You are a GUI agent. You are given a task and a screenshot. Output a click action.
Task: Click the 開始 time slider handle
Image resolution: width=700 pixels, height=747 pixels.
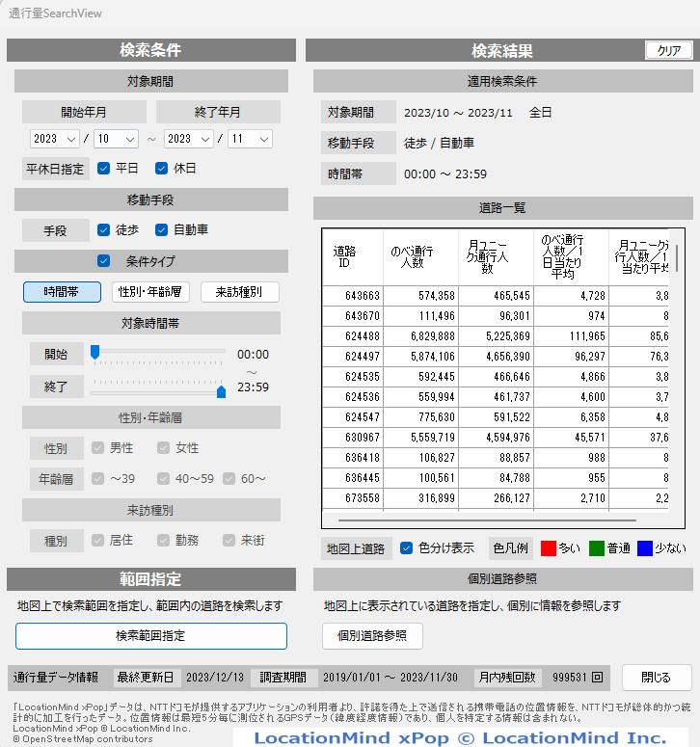(94, 353)
